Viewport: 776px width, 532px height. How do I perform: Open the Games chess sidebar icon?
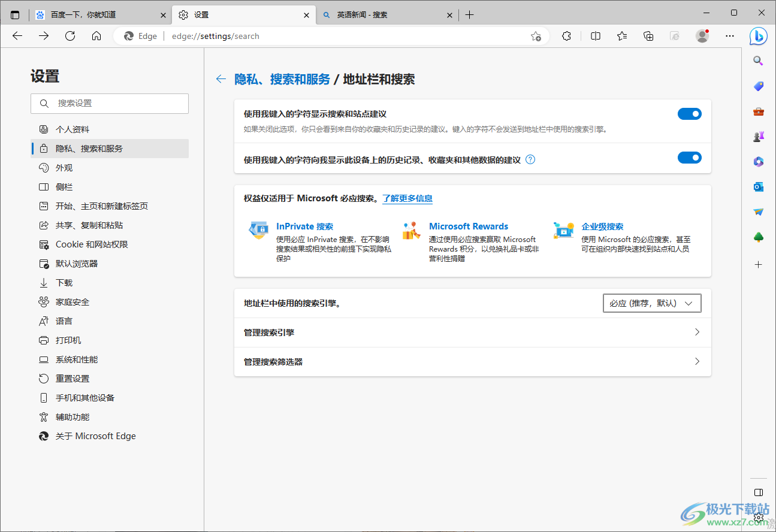coord(758,137)
